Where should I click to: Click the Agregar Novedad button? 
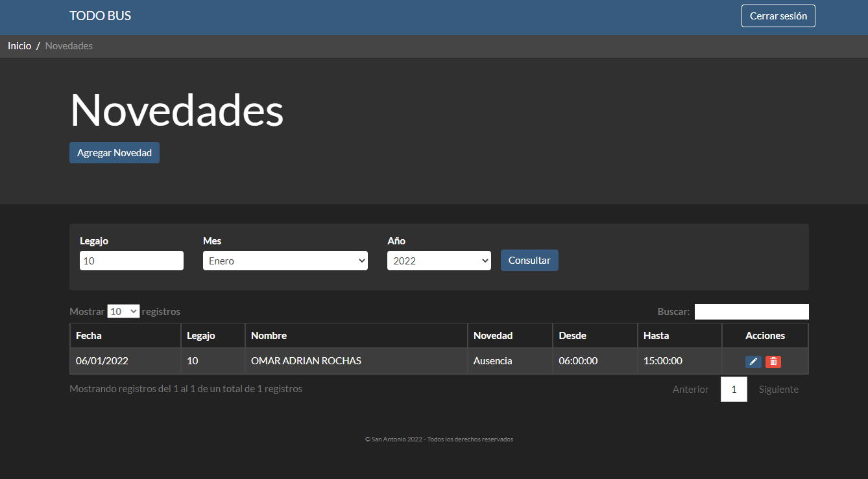tap(114, 153)
